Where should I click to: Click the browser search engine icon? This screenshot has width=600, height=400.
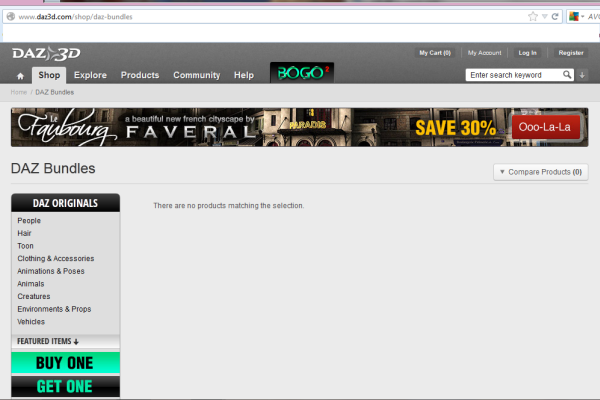click(574, 16)
